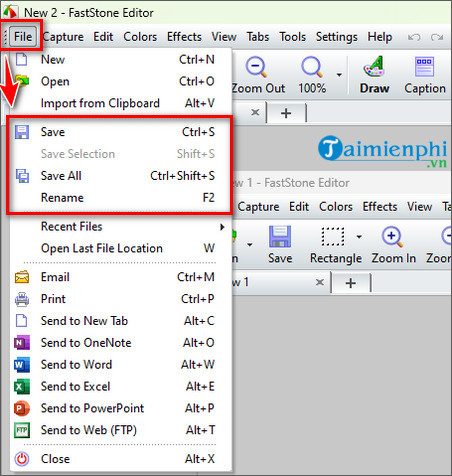Click the OneNote icon in the menu

click(x=22, y=343)
